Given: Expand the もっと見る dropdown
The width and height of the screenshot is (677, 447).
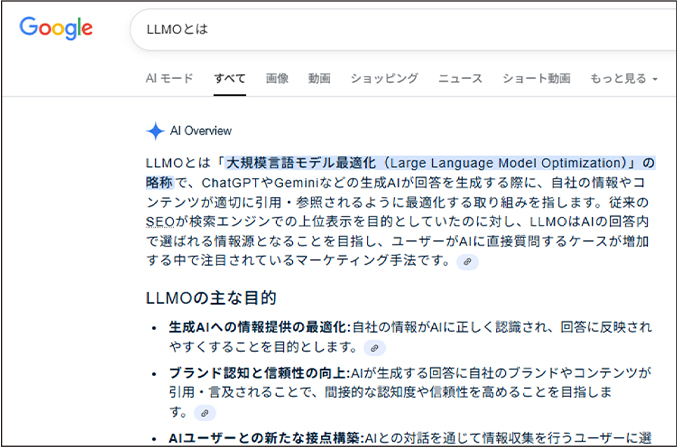Looking at the screenshot, I should 624,78.
